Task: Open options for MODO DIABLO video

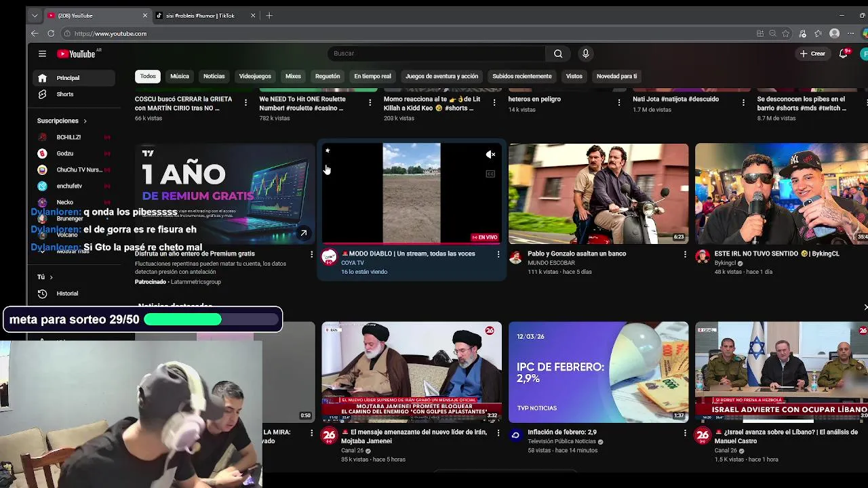Action: pyautogui.click(x=498, y=254)
